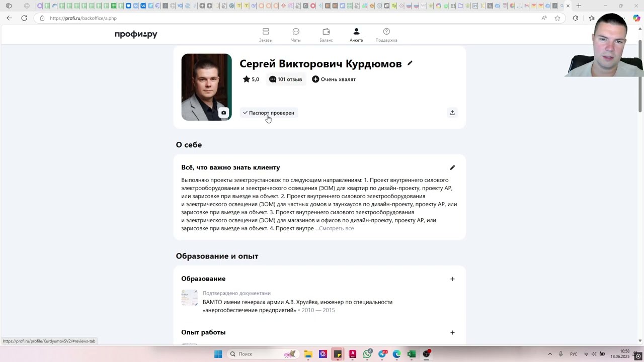The height and width of the screenshot is (362, 644).
Task: Edit the name Сергей Викторович Курдюмов pencil icon
Action: coord(410,63)
